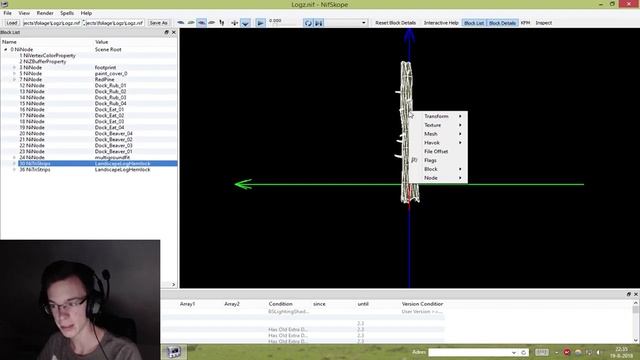The height and width of the screenshot is (360, 640).
Task: Click the Load button
Action: [11, 23]
